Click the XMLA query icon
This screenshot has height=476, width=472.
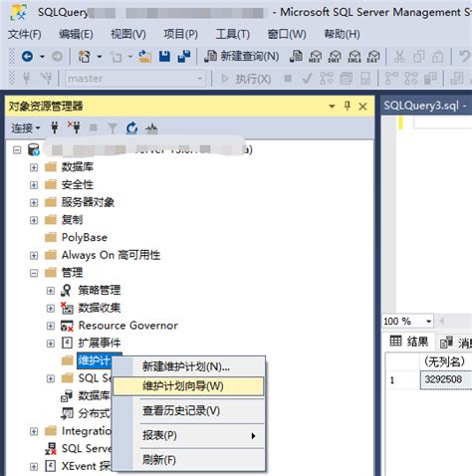pyautogui.click(x=354, y=57)
